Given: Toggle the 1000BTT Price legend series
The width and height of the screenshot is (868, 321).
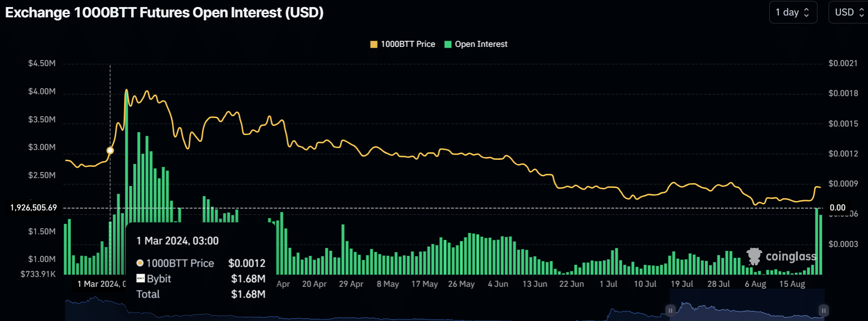Looking at the screenshot, I should point(408,44).
